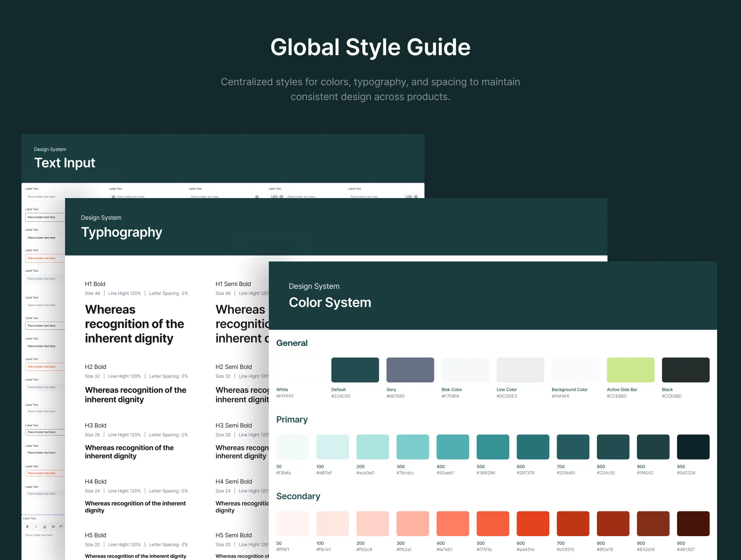
Task: Choose the Active Side Bar green swatch
Action: point(631,370)
